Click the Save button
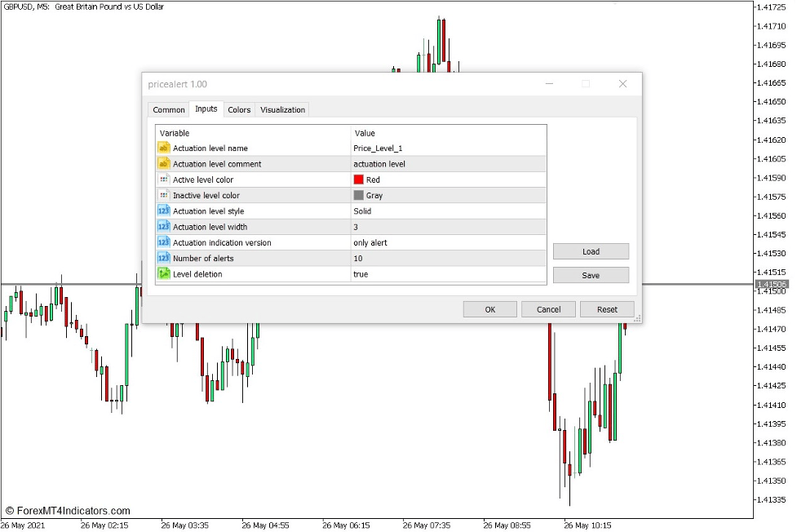Viewport: 797px width, 532px height. 590,275
